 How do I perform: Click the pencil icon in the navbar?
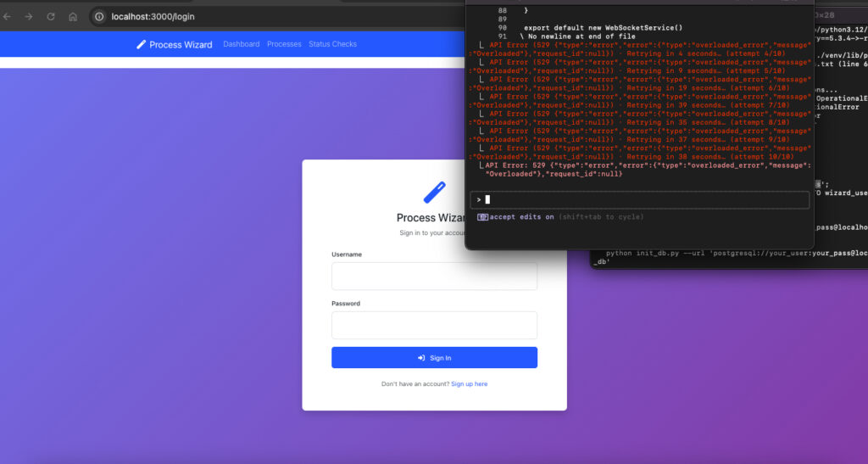(141, 44)
